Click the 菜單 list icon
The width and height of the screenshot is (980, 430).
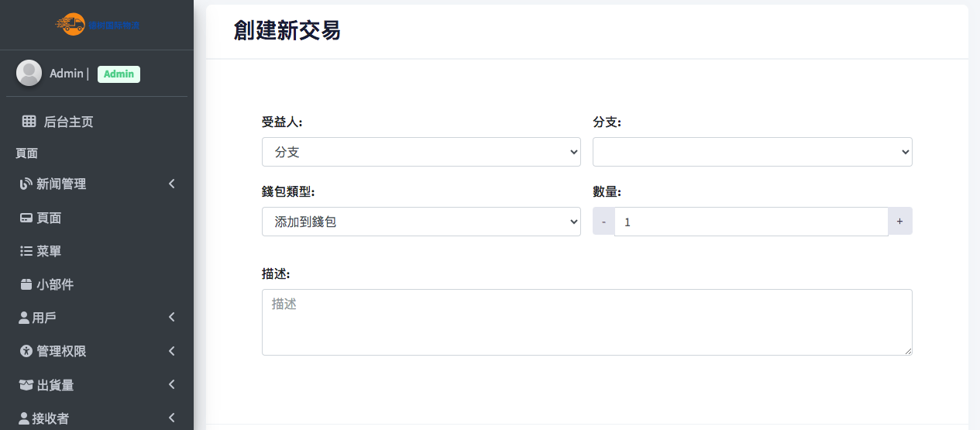(x=26, y=252)
